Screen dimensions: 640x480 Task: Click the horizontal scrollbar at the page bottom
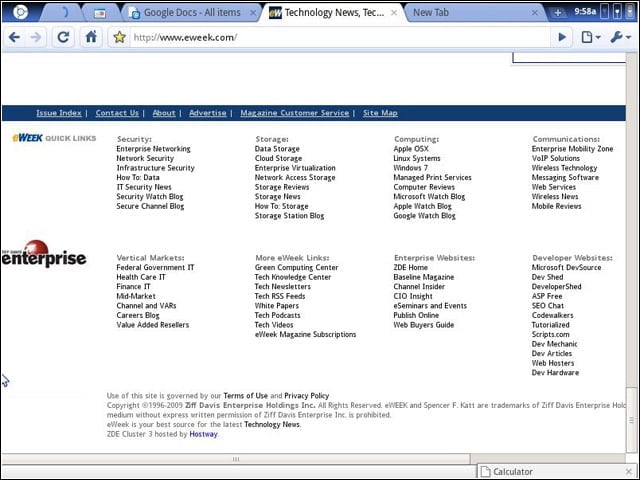pyautogui.click(x=236, y=459)
